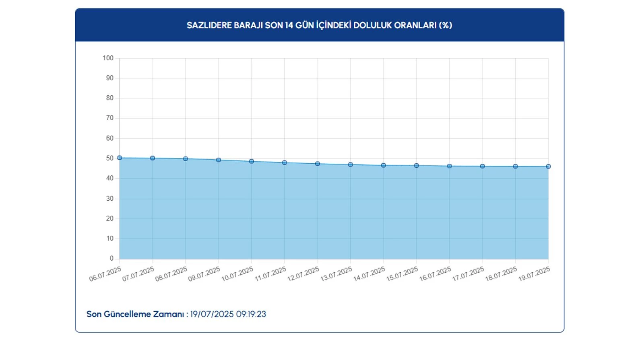Select the last data point, 19.07.2025

(548, 167)
